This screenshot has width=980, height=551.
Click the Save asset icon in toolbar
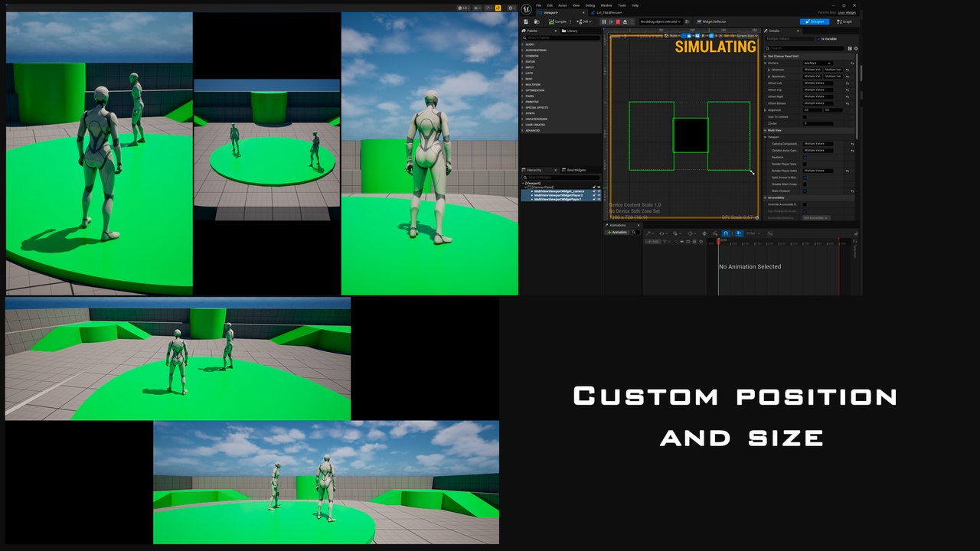coord(526,21)
